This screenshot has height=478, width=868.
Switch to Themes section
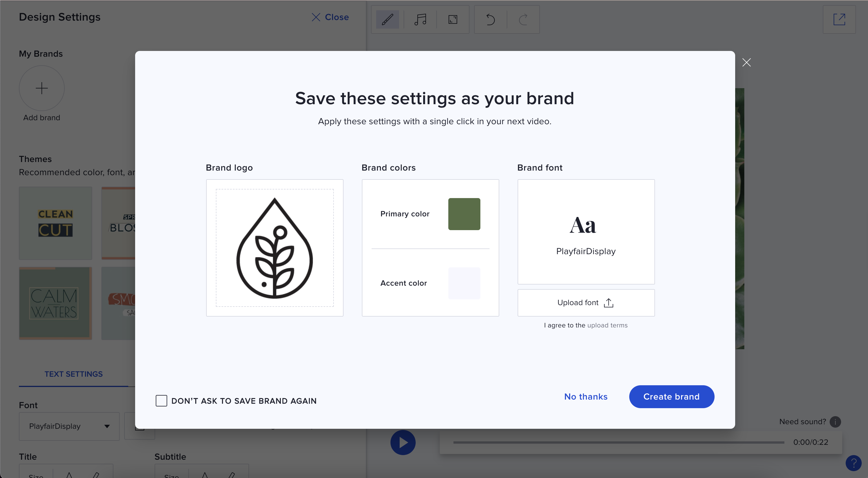click(x=35, y=158)
